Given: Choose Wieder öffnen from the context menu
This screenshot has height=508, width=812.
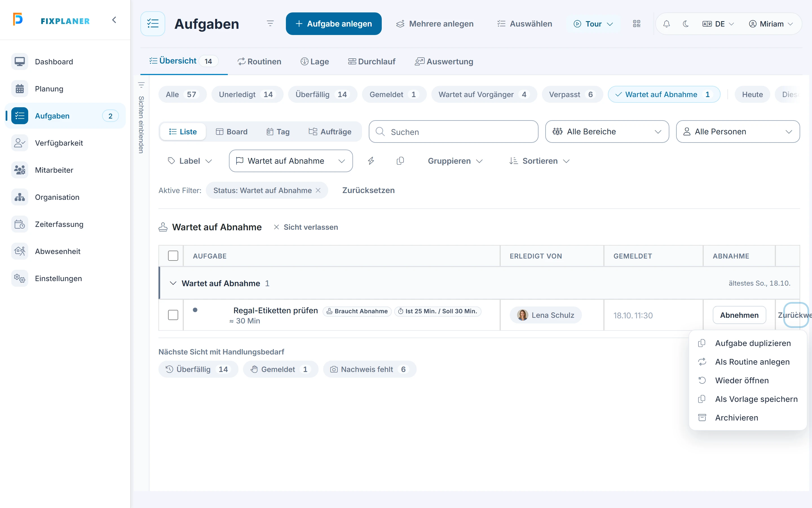Looking at the screenshot, I should pyautogui.click(x=748, y=380).
